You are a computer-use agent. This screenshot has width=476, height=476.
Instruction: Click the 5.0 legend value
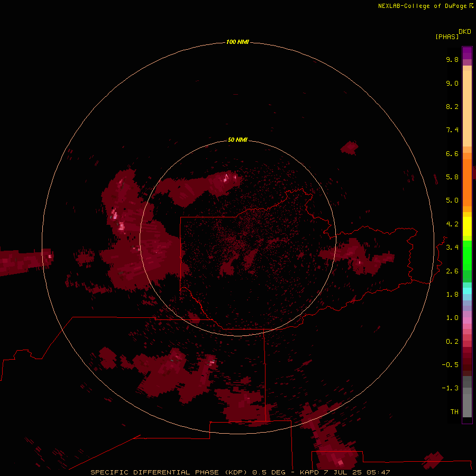click(x=452, y=200)
